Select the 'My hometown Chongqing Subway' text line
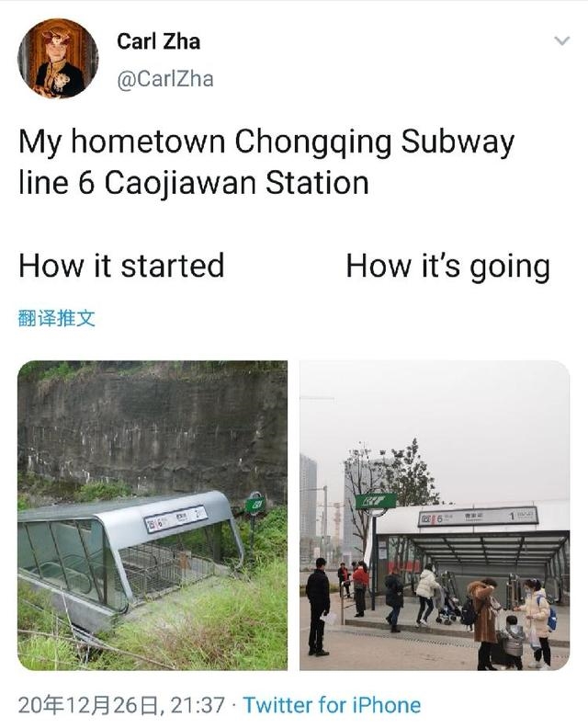The image size is (588, 728). [x=266, y=142]
